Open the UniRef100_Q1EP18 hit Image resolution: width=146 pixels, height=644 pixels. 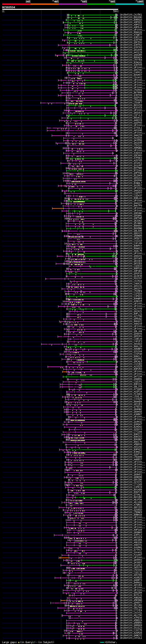(x=131, y=98)
